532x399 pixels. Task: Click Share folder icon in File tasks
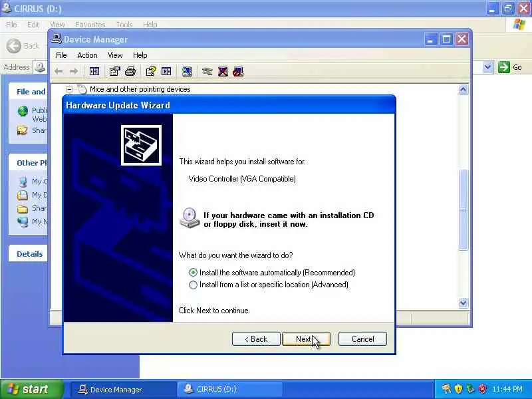point(23,130)
